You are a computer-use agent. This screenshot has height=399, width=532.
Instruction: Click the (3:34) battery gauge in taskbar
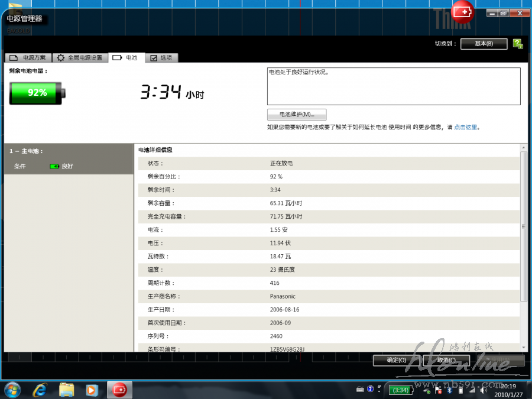(400, 390)
